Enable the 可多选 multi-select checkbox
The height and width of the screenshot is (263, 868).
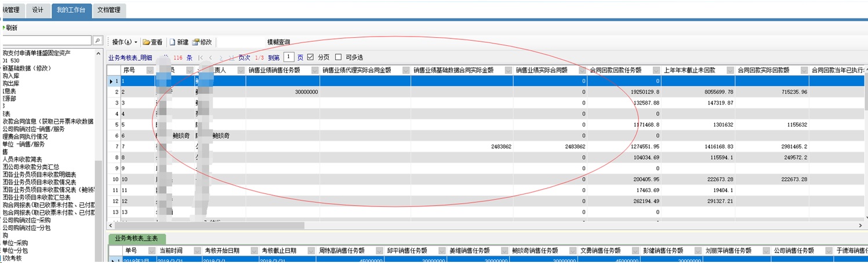click(x=339, y=57)
